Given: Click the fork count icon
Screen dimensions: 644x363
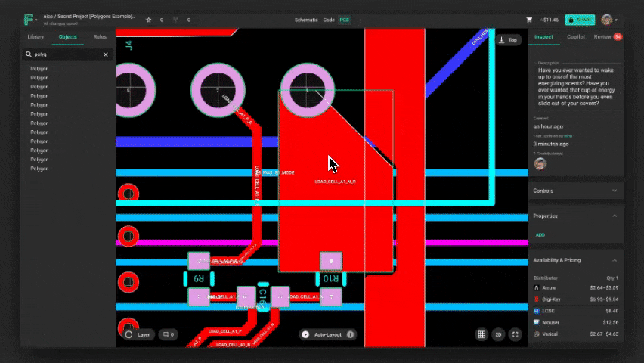Looking at the screenshot, I should point(175,20).
